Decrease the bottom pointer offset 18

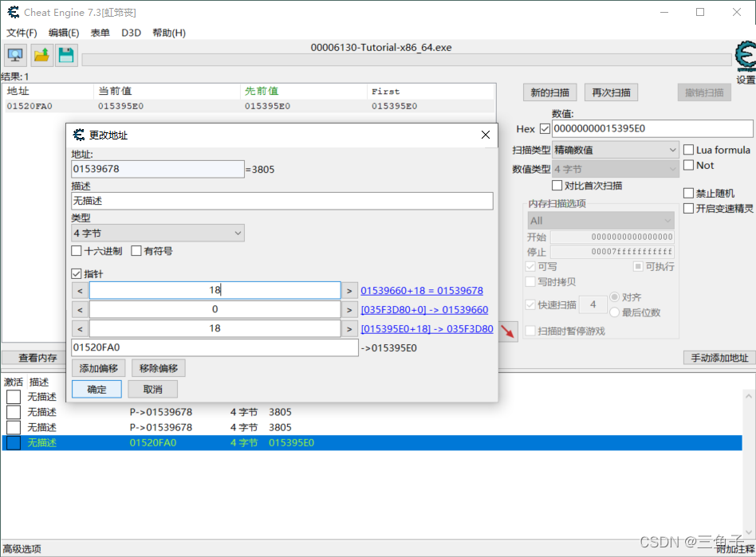pyautogui.click(x=80, y=329)
